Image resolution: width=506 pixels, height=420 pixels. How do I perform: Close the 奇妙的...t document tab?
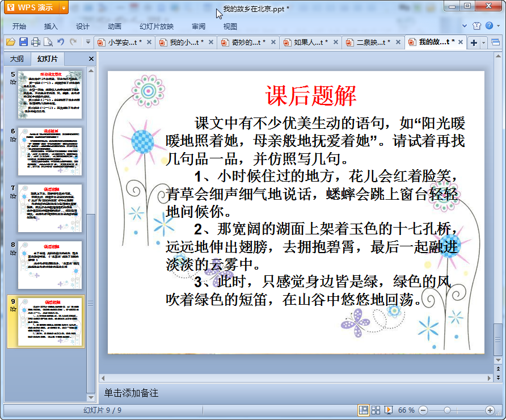click(273, 42)
